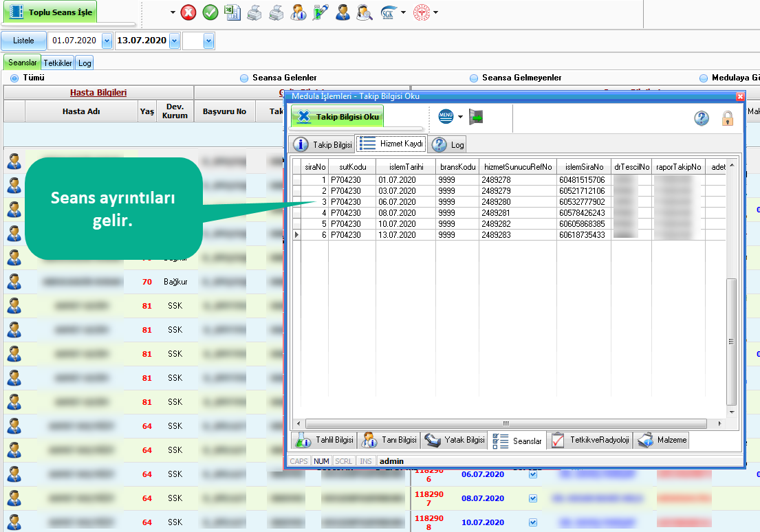Click the Hasta Adı column header
The height and width of the screenshot is (532, 760).
[81, 111]
